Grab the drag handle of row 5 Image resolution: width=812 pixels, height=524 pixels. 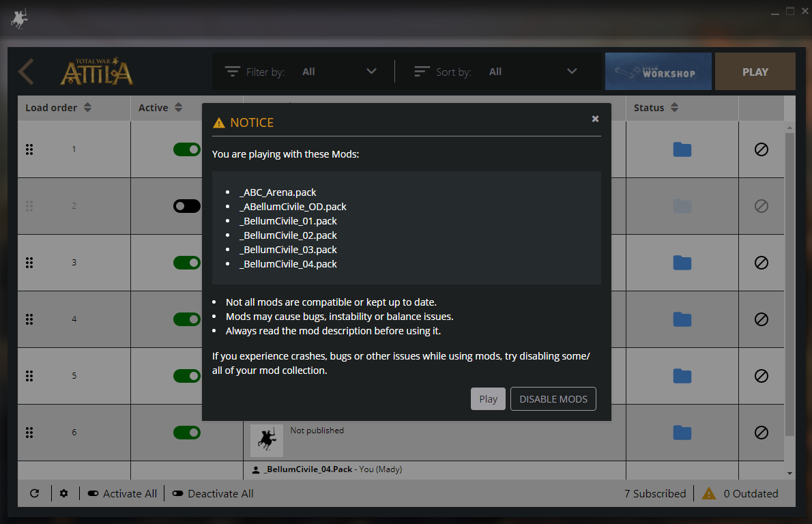[29, 376]
